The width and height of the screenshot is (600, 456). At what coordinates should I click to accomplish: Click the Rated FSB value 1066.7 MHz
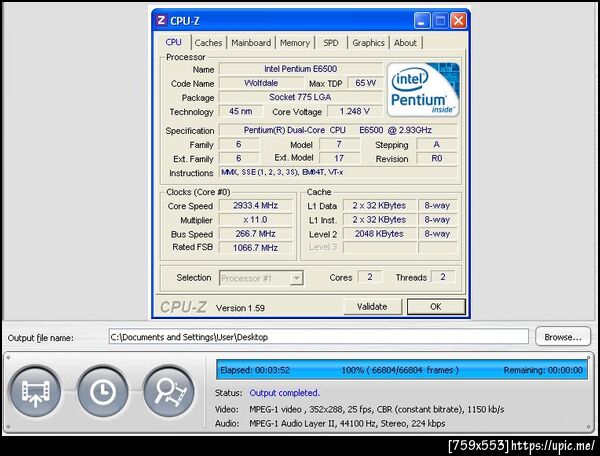(255, 248)
